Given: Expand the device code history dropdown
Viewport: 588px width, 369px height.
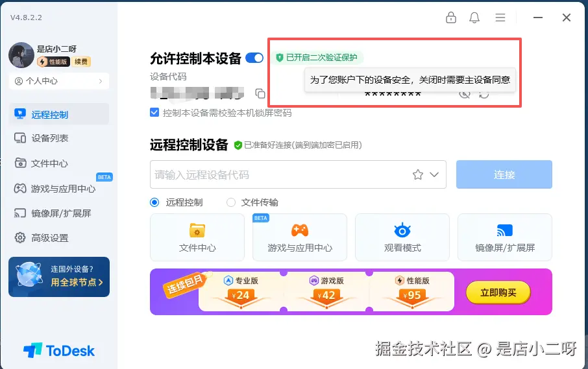Looking at the screenshot, I should pyautogui.click(x=434, y=174).
